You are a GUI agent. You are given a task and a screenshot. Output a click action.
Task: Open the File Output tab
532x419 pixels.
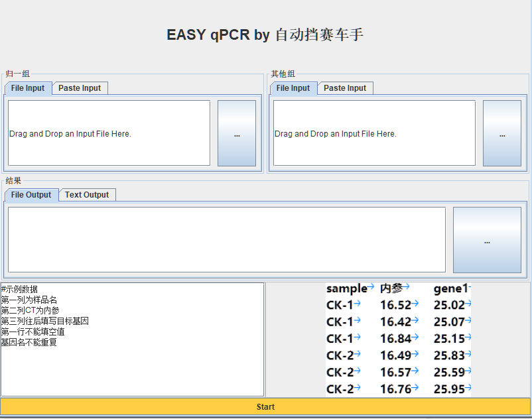click(31, 195)
